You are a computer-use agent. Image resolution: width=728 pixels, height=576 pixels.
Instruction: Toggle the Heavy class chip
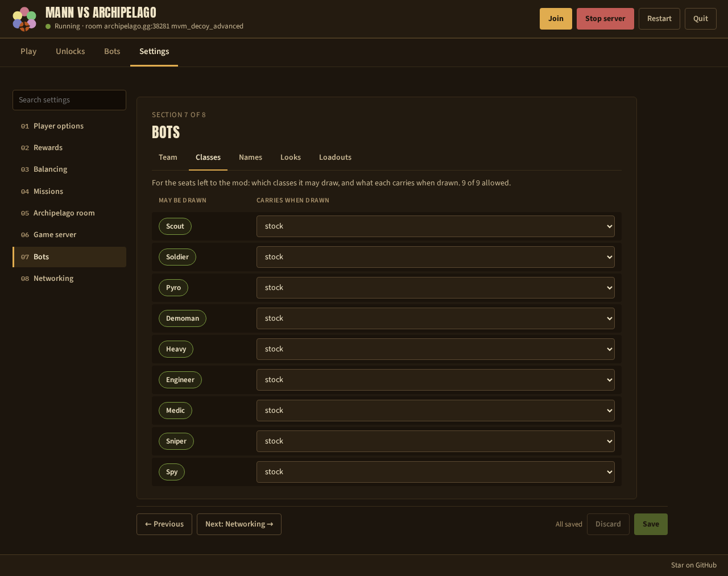click(x=176, y=349)
